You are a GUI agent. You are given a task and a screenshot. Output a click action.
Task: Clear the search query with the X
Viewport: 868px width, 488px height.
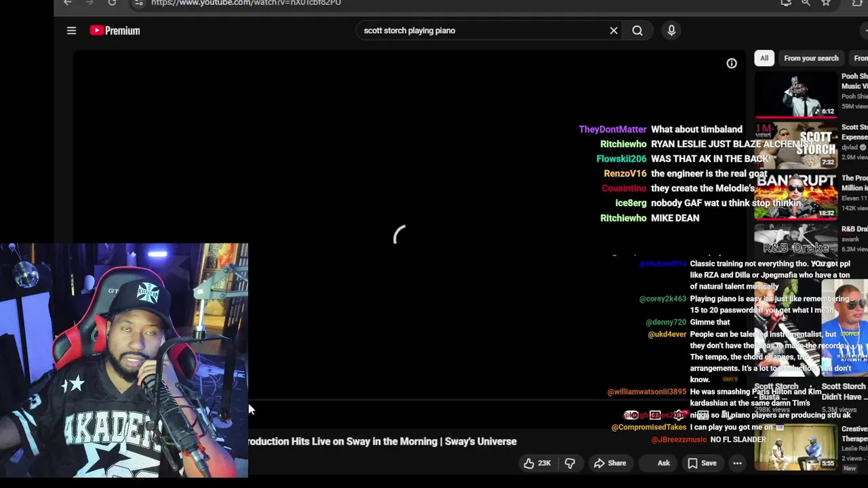click(614, 30)
